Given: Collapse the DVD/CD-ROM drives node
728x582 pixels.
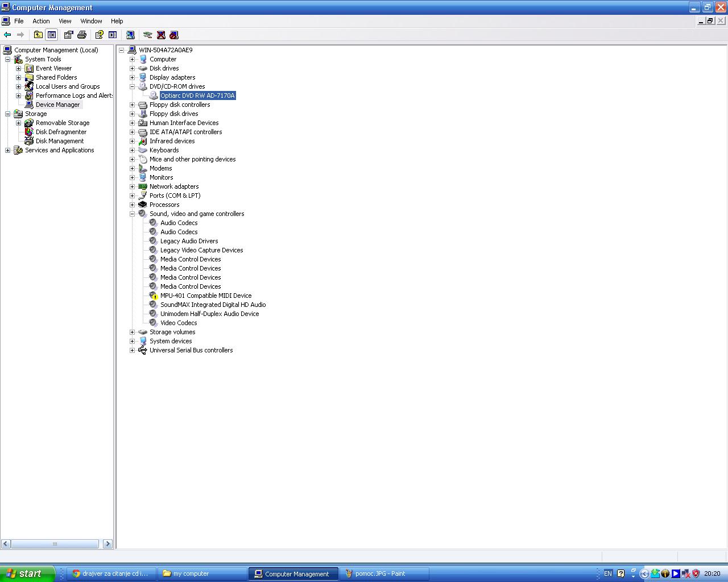Looking at the screenshot, I should pyautogui.click(x=133, y=86).
